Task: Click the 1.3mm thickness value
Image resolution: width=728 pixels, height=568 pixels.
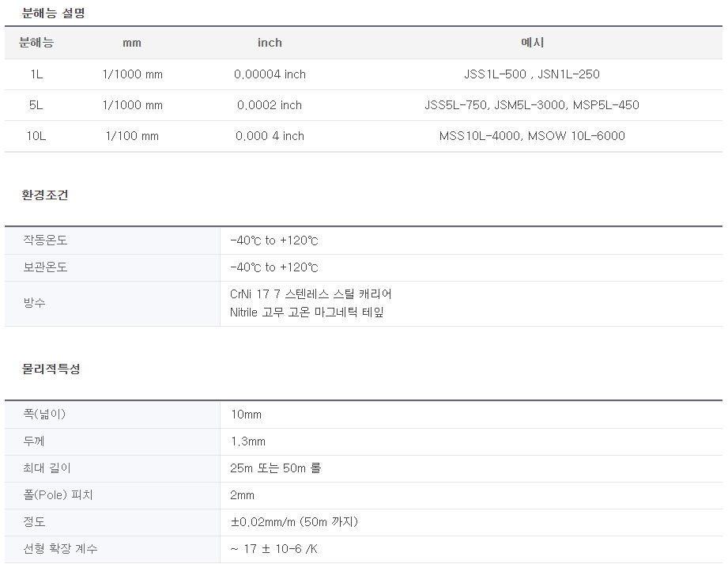Action: pyautogui.click(x=248, y=441)
